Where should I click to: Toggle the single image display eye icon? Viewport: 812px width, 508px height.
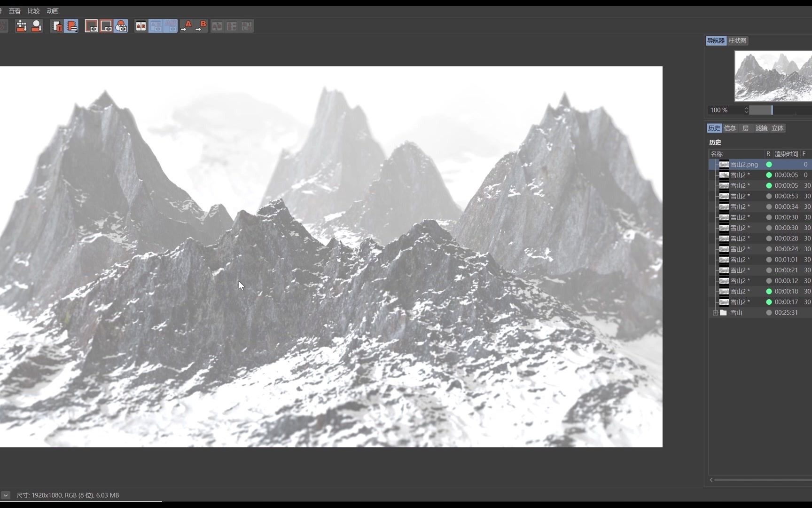91,26
